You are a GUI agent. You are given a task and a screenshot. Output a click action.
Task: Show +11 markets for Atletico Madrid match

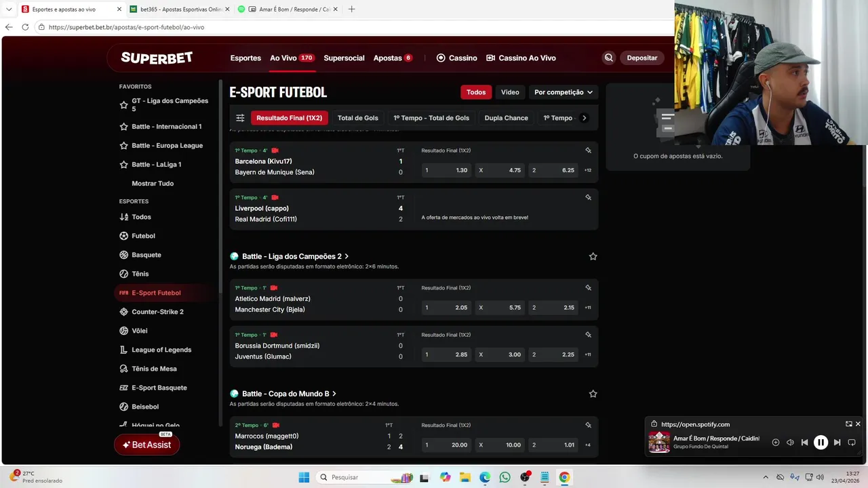[x=588, y=308]
